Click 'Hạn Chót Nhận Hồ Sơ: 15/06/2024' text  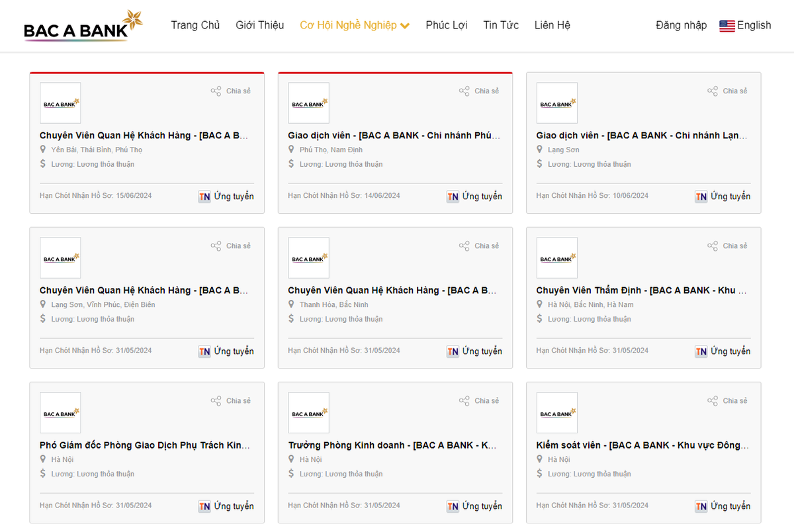click(x=96, y=196)
